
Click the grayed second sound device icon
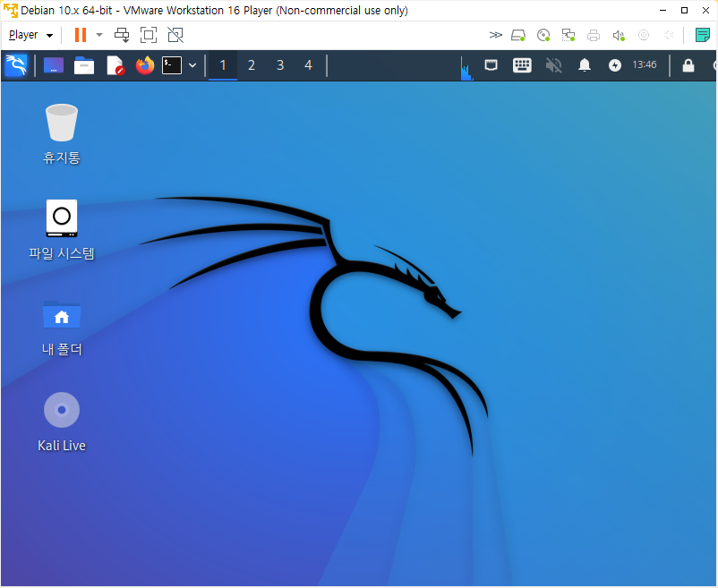[x=669, y=35]
